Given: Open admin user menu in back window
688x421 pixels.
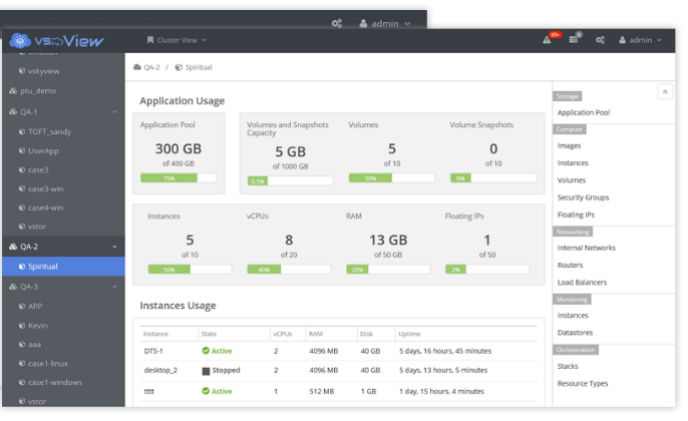Looking at the screenshot, I should point(385,23).
